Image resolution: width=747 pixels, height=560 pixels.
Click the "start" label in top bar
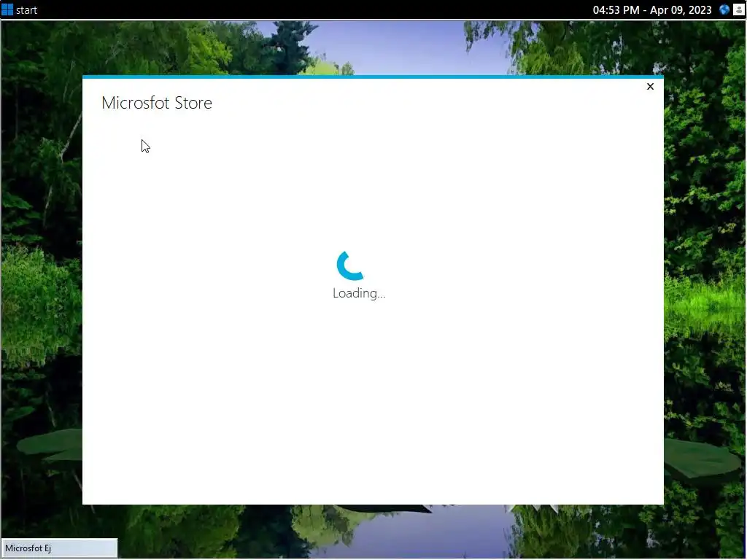tap(27, 10)
